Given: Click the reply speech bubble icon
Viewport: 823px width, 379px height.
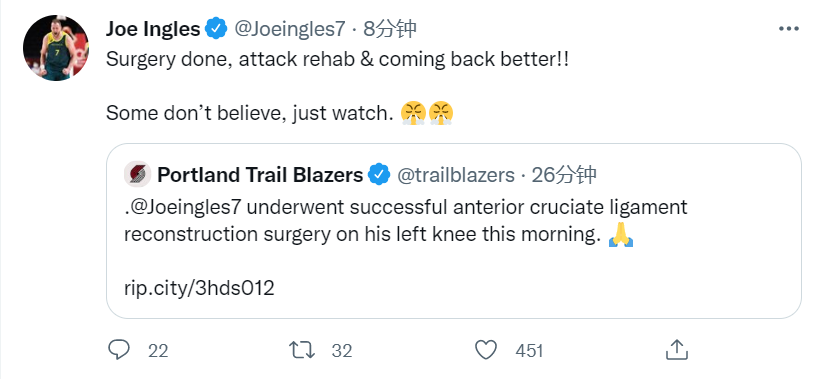Looking at the screenshot, I should tap(118, 350).
